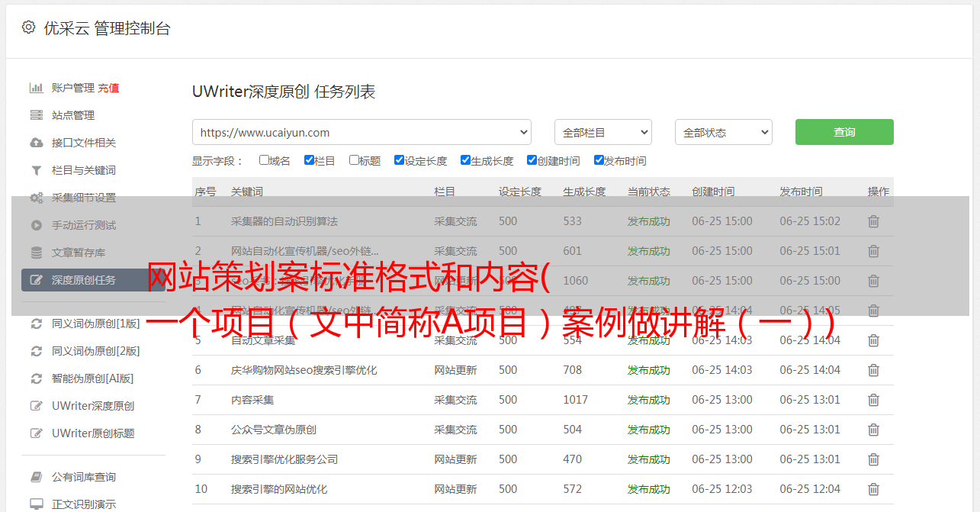Image resolution: width=980 pixels, height=512 pixels.
Task: Click the gears icon for 采集细节设置
Action: (36, 198)
